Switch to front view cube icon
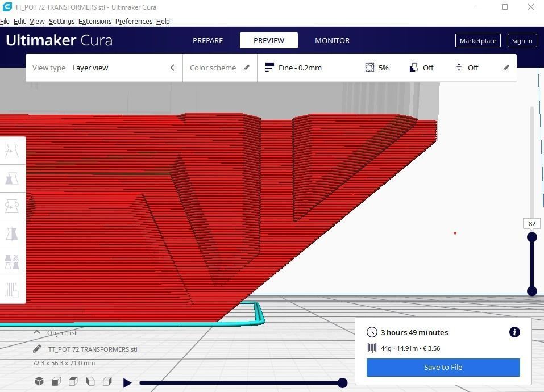This screenshot has height=392, width=544. click(x=56, y=381)
